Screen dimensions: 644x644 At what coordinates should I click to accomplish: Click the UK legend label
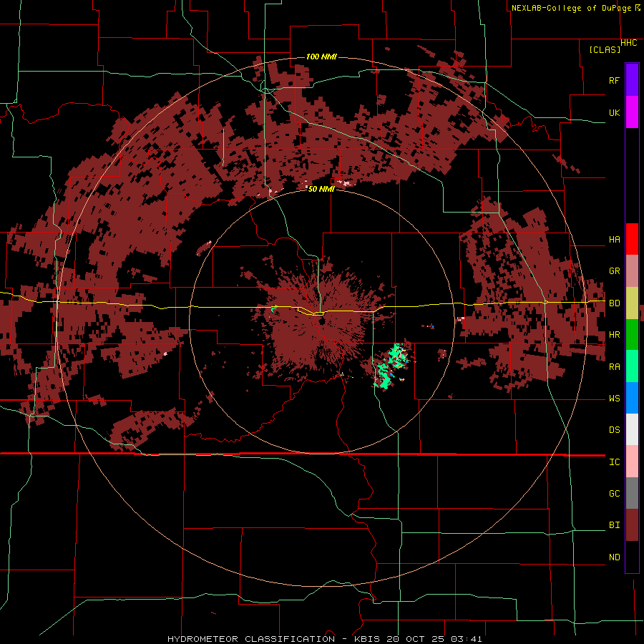coord(614,112)
